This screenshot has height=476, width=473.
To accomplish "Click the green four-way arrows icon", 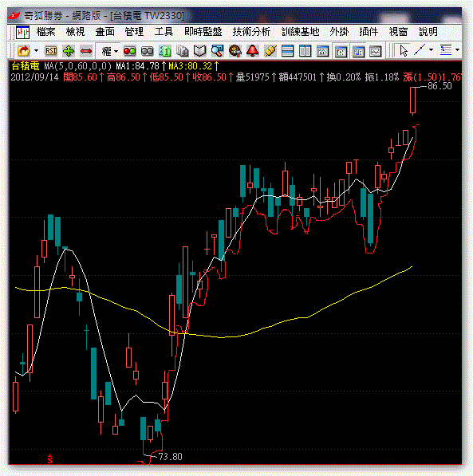I will coord(69,51).
